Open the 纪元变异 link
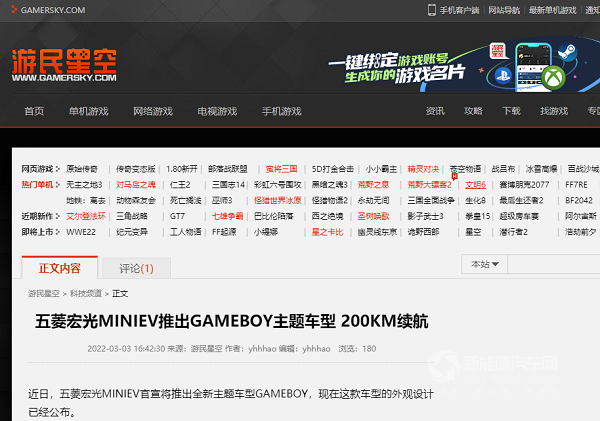 (x=132, y=232)
